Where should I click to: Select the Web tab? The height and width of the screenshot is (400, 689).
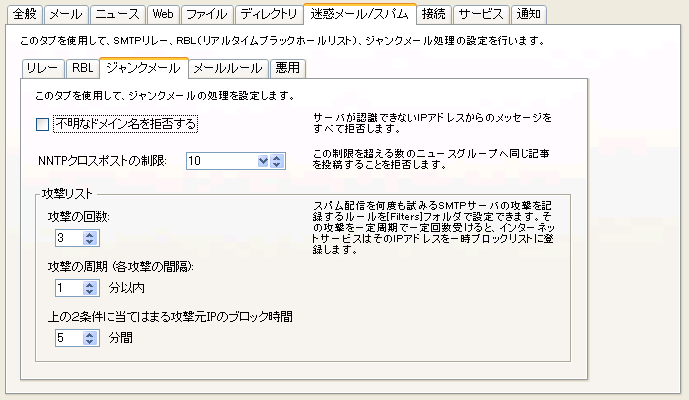point(161,14)
